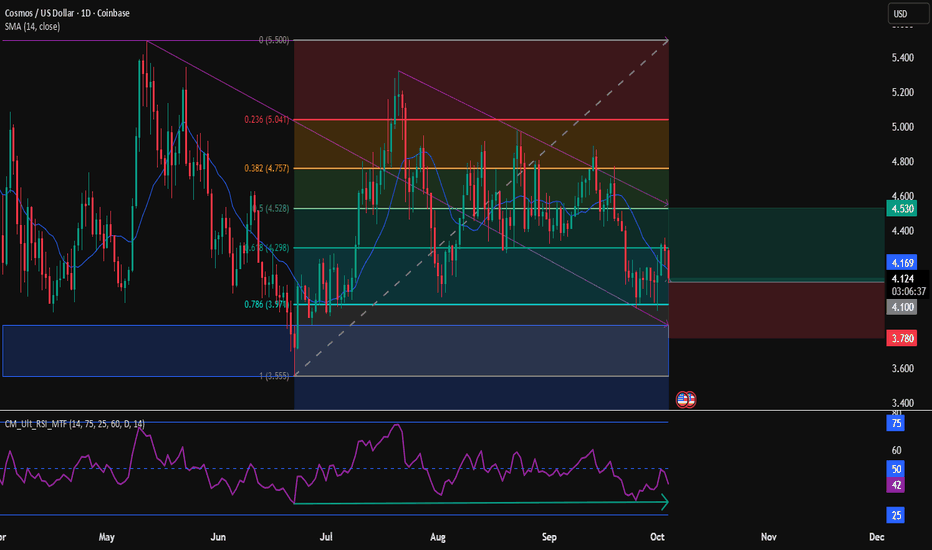
Task: Select the 0.382 (4.757) Fibonacci level label
Action: tap(266, 169)
